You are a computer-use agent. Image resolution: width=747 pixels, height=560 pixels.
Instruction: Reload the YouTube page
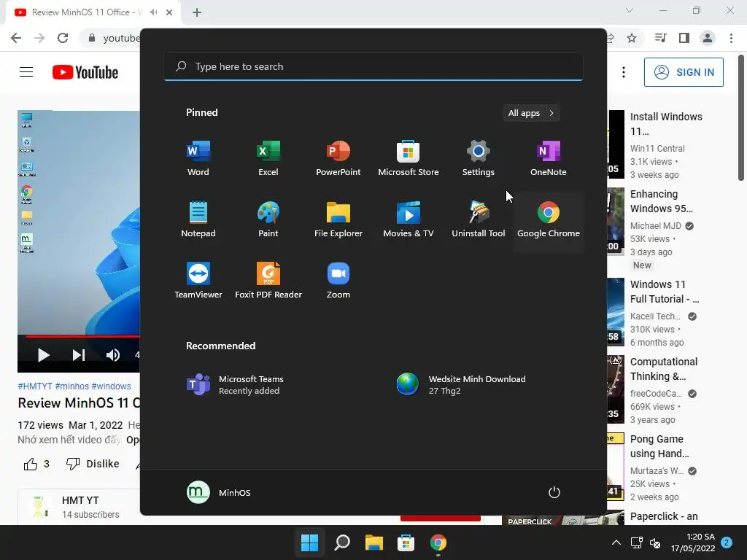tap(63, 38)
